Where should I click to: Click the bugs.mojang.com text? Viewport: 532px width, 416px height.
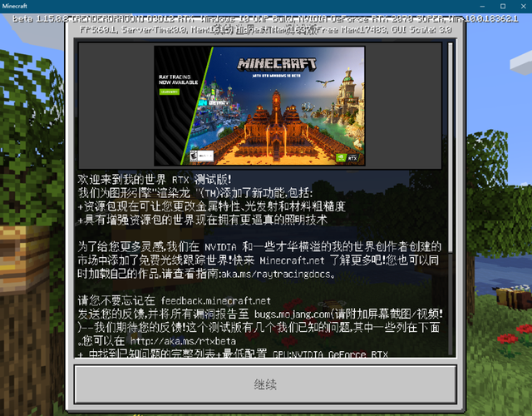[292, 314]
